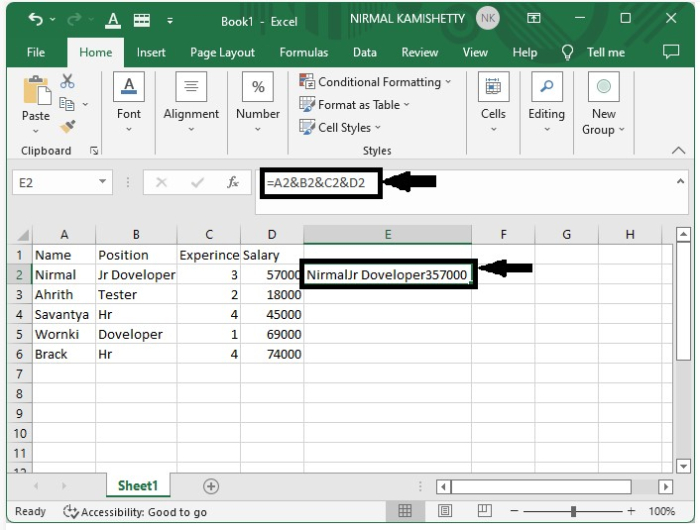Select Normal view in status bar
The width and height of the screenshot is (700, 530).
click(405, 511)
